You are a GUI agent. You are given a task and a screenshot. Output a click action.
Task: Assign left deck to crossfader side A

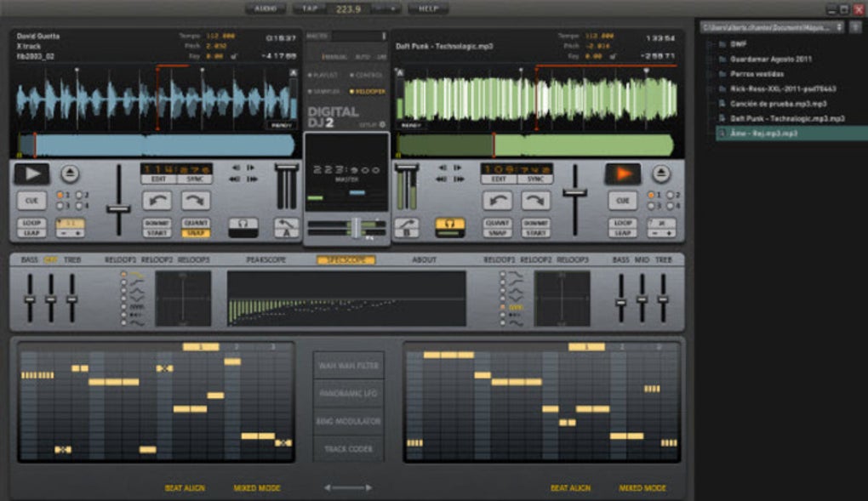tap(287, 227)
